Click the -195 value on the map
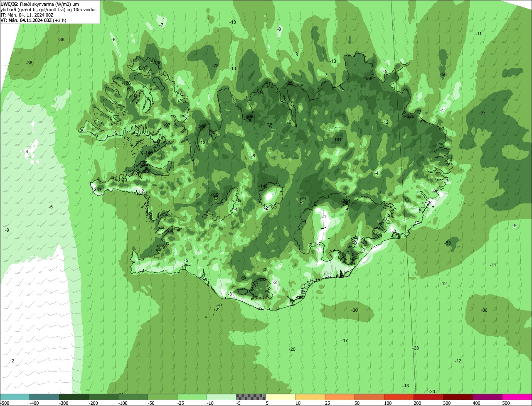Screen dimensions: 532x406 214,195
